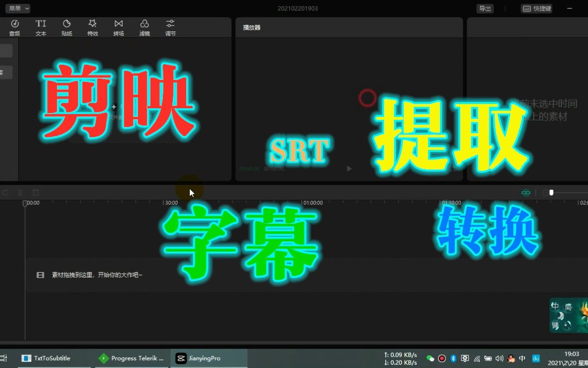Open the 文本 text tool panel

coord(41,27)
